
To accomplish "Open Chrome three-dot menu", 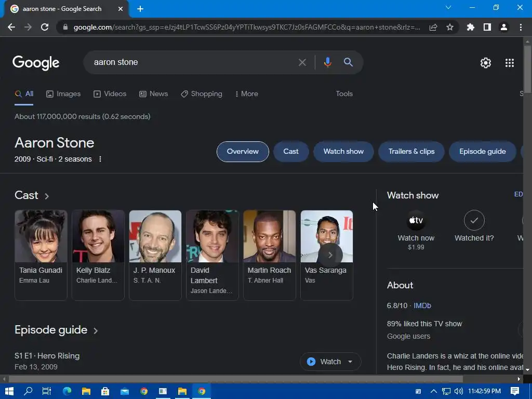I will (x=521, y=27).
